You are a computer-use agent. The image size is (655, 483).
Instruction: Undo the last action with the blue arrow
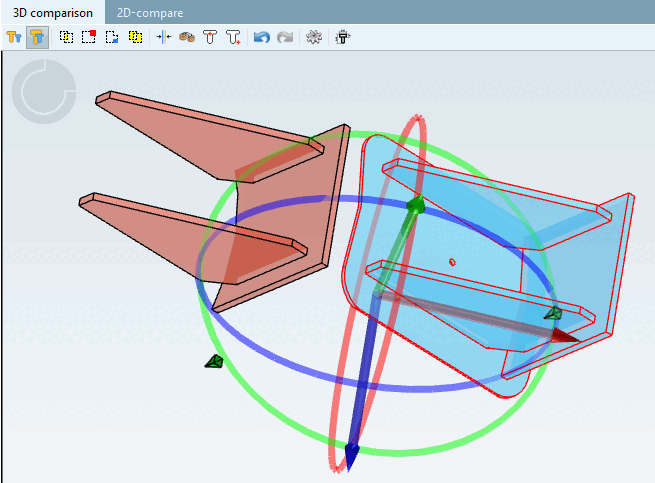pos(262,37)
